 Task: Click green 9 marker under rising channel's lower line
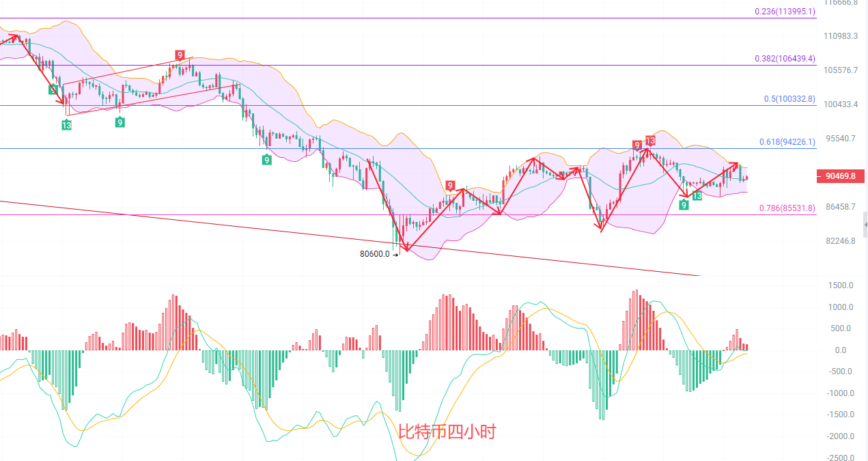(120, 122)
